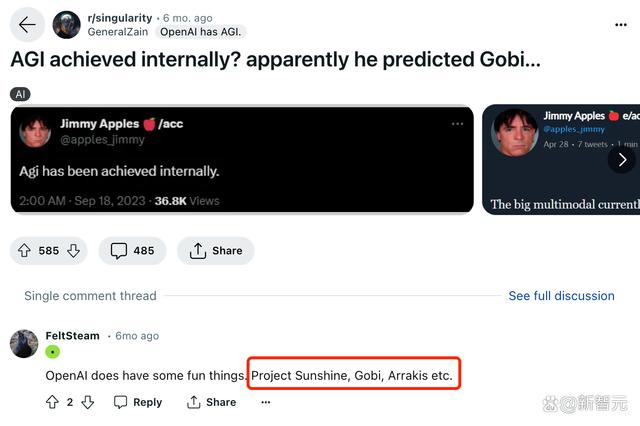Image resolution: width=640 pixels, height=426 pixels.
Task: Downvote the post
Action: pyautogui.click(x=73, y=250)
